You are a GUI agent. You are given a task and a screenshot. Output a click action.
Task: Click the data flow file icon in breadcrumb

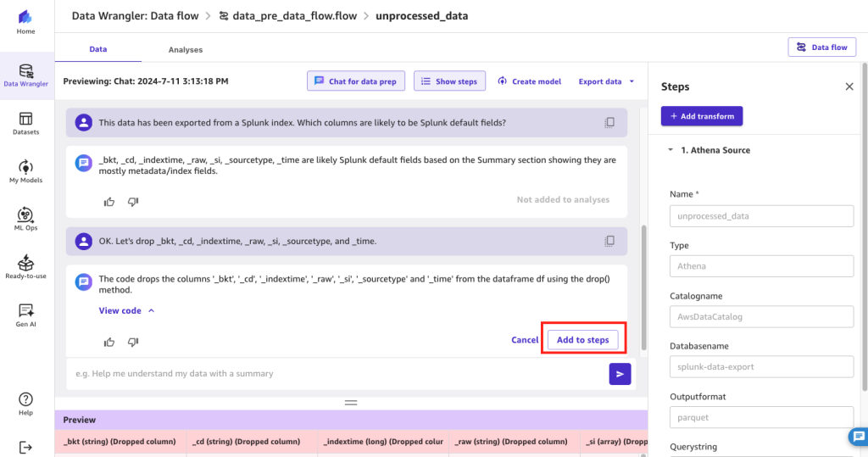[224, 16]
